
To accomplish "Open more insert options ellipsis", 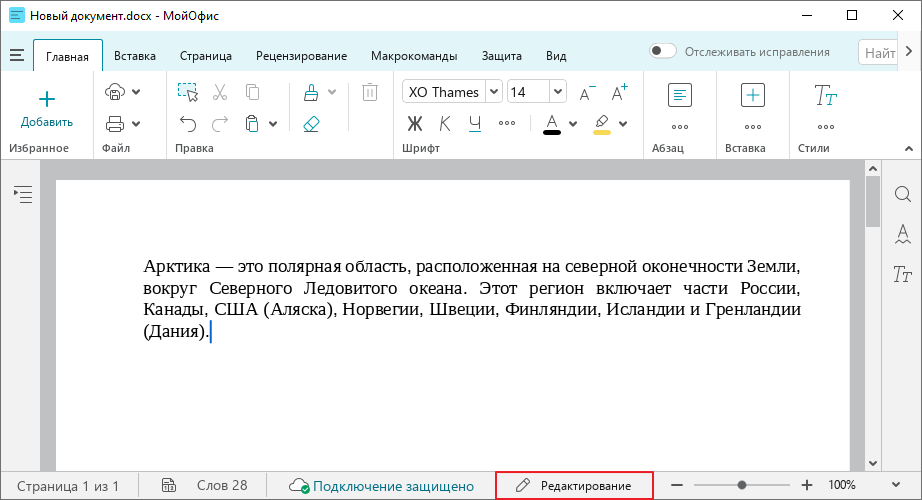I will [x=753, y=127].
